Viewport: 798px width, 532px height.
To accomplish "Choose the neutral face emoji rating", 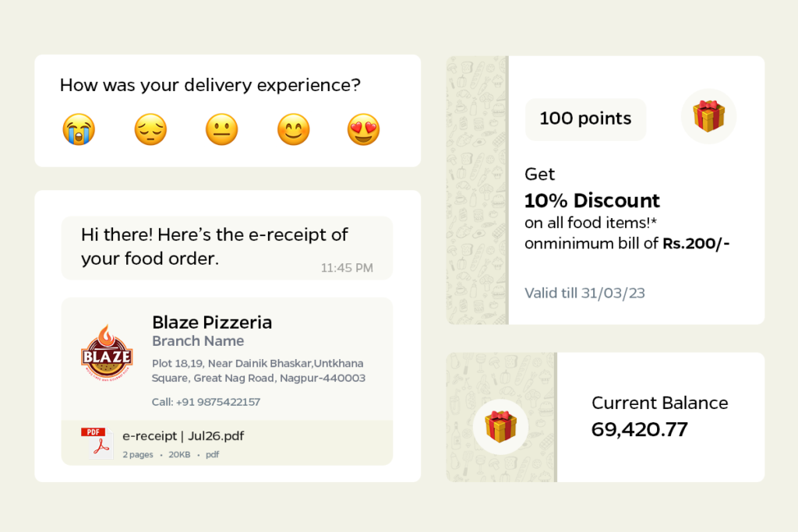I will 221,129.
